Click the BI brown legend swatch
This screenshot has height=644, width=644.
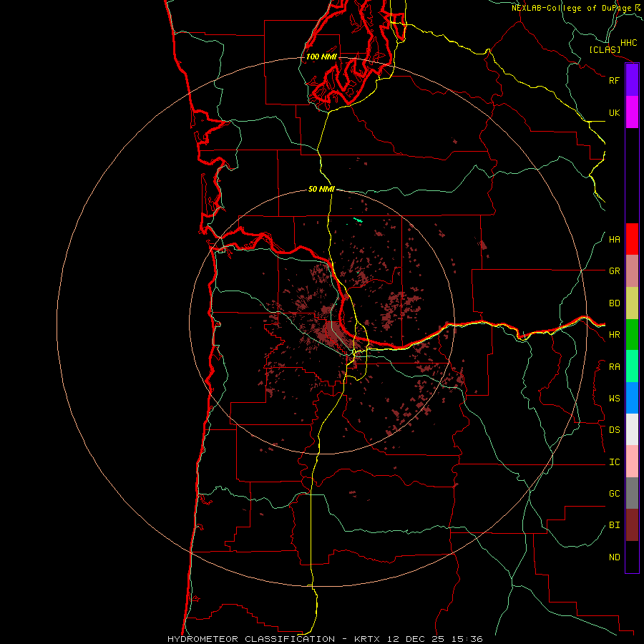(632, 525)
